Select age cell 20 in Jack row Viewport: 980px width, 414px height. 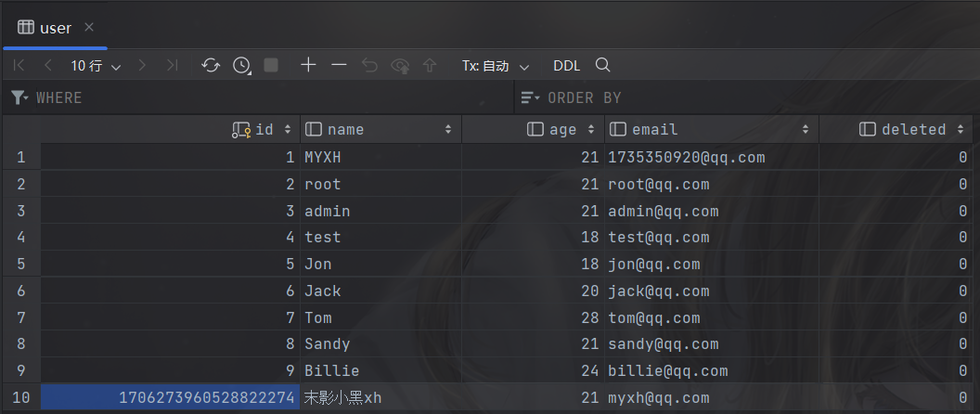(x=533, y=291)
